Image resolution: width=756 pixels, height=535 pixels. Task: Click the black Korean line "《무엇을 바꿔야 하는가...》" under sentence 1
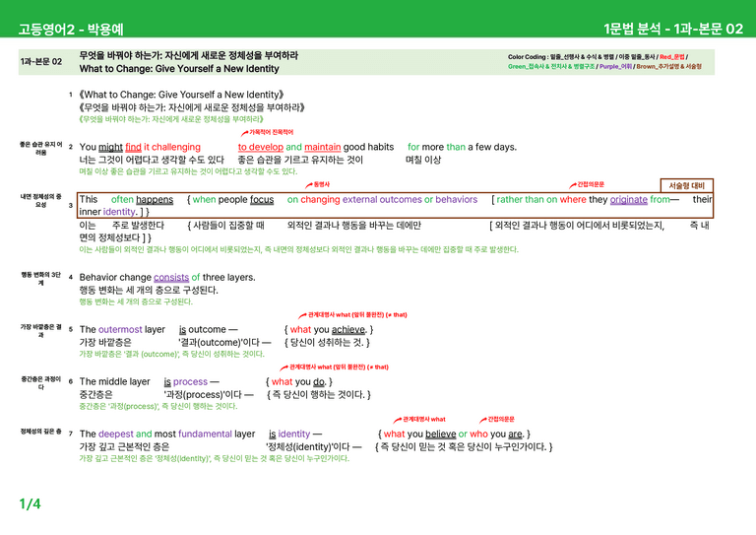pyautogui.click(x=192, y=107)
